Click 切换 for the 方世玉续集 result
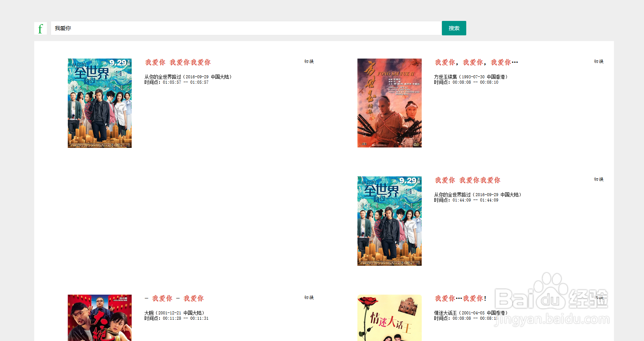The image size is (644, 341). [599, 62]
